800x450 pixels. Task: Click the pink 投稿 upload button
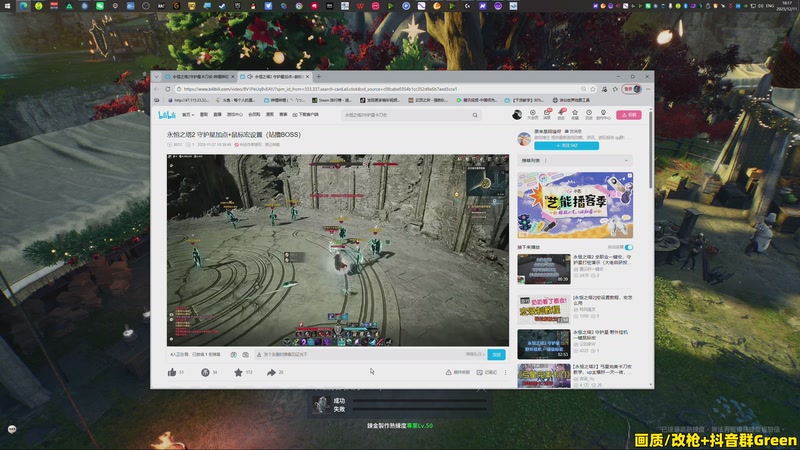tap(629, 115)
